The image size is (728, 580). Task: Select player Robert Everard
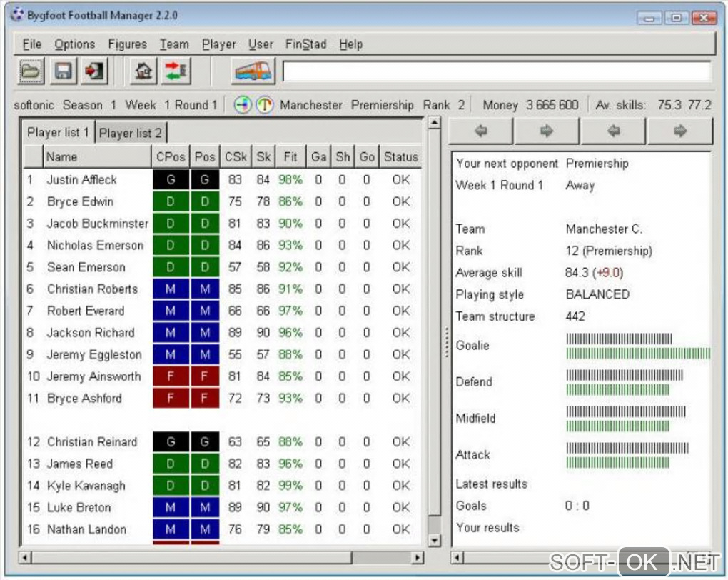(x=86, y=311)
